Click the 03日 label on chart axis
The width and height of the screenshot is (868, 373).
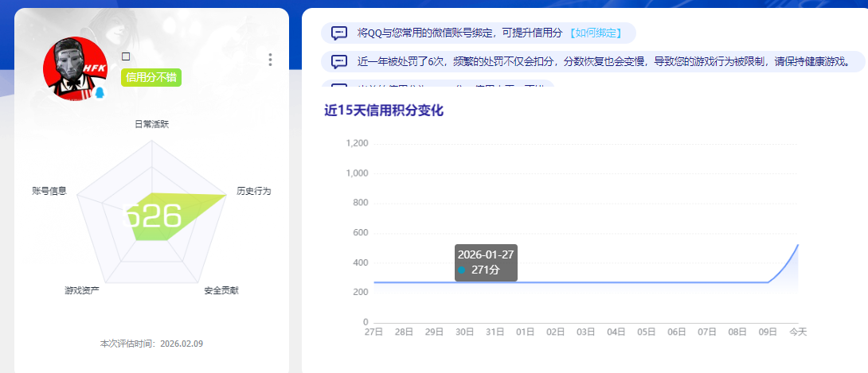586,332
